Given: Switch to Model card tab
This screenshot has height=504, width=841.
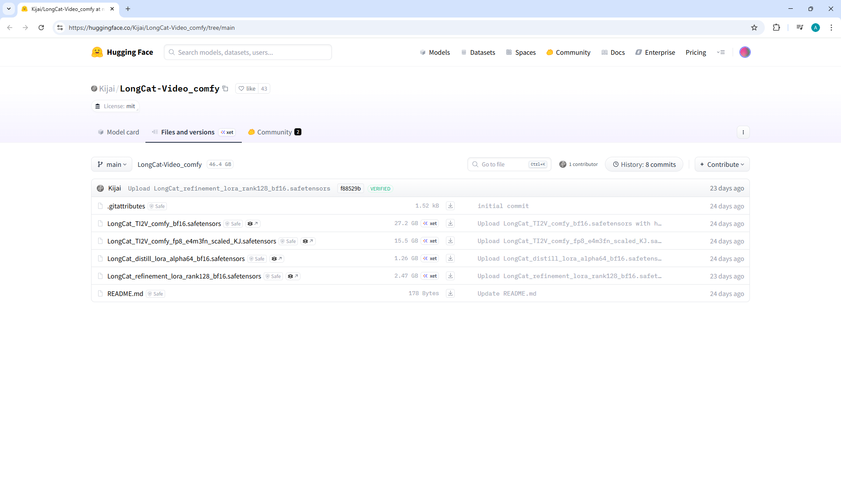Looking at the screenshot, I should (118, 132).
